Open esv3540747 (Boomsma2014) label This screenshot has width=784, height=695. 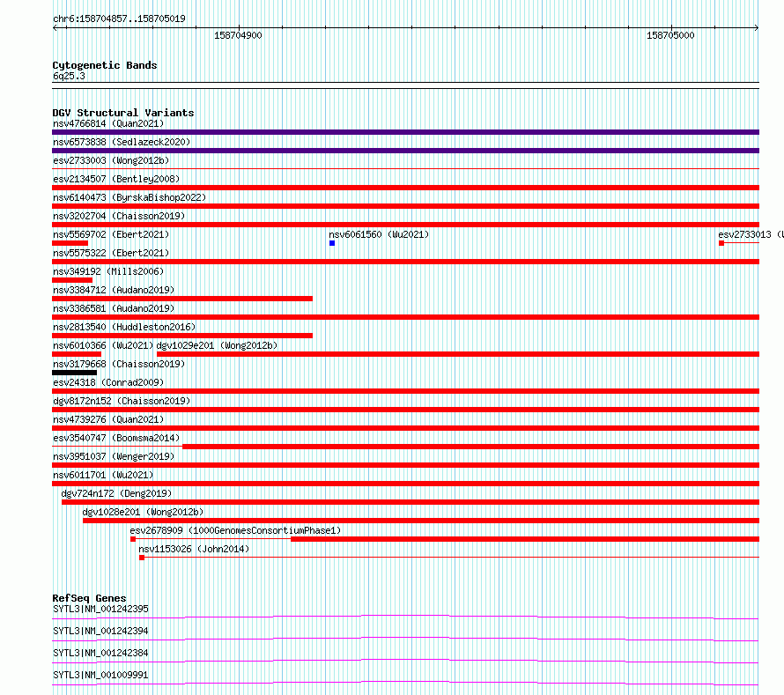coord(116,438)
